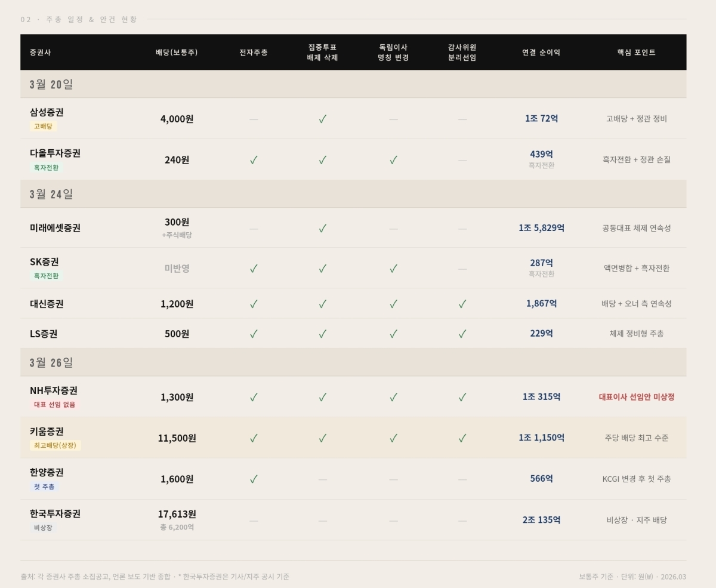Click the 미래에셋증권 company name

(x=55, y=228)
